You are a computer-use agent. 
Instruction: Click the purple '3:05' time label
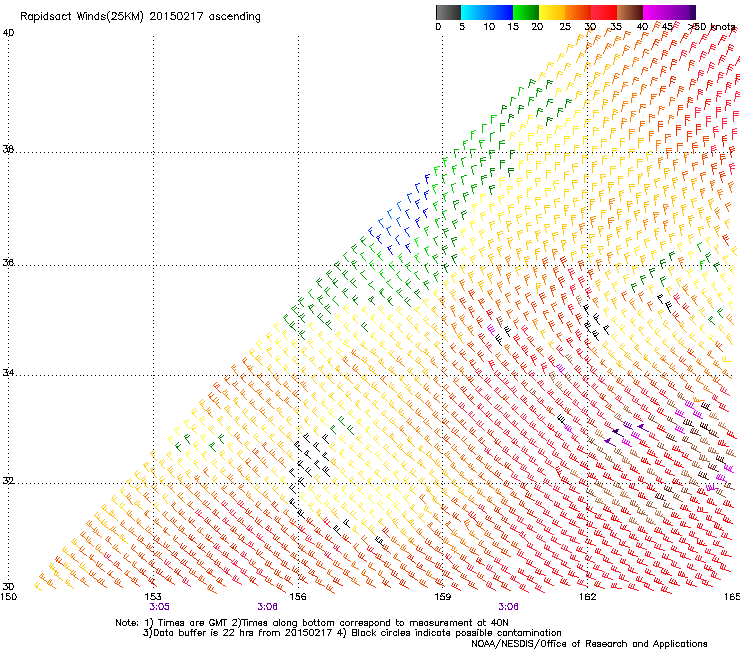click(160, 607)
